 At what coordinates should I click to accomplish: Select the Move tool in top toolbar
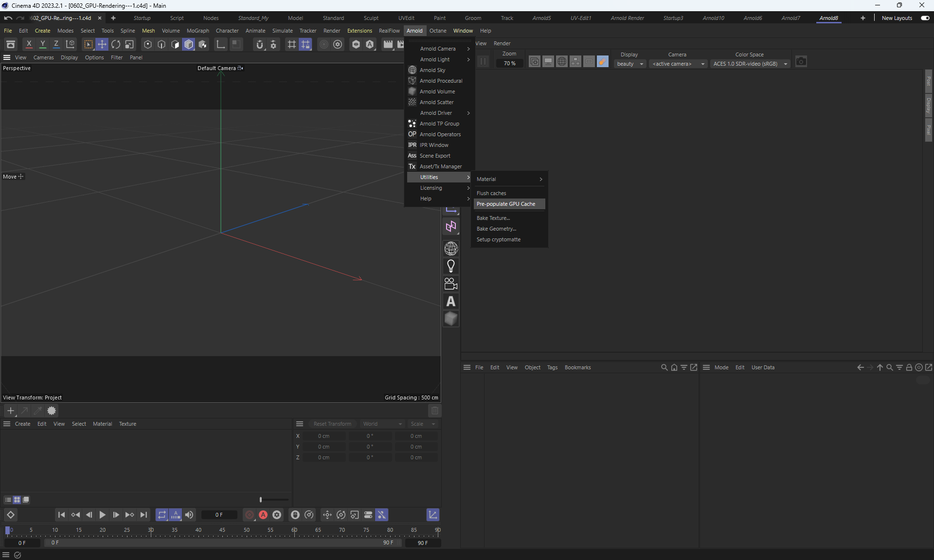coord(102,44)
